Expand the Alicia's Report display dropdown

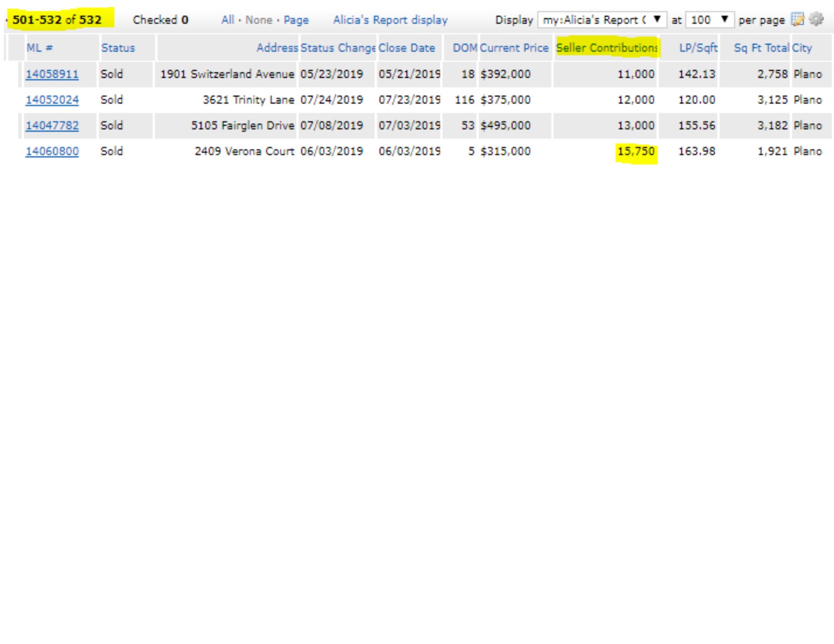point(602,20)
